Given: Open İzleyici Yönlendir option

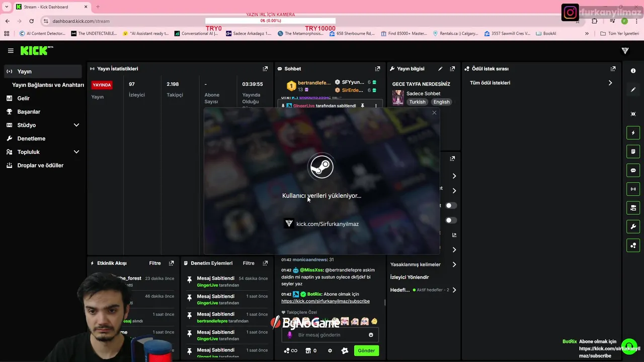Looking at the screenshot, I should [x=410, y=277].
